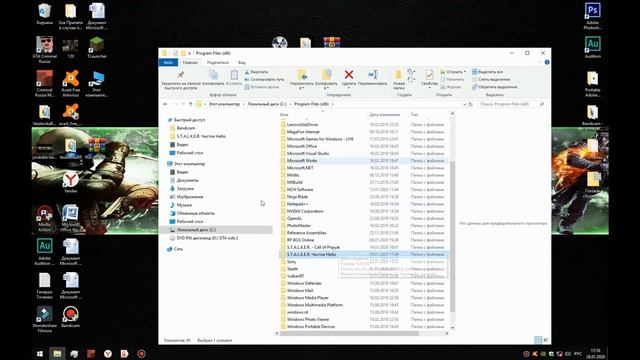
Task: Select Изображения in the navigation pane
Action: pos(190,197)
